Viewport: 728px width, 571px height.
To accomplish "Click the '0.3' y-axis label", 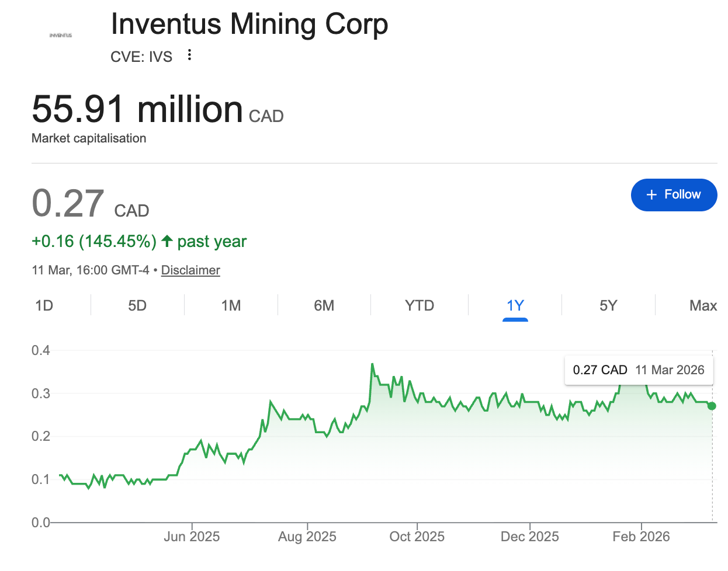I will (41, 394).
